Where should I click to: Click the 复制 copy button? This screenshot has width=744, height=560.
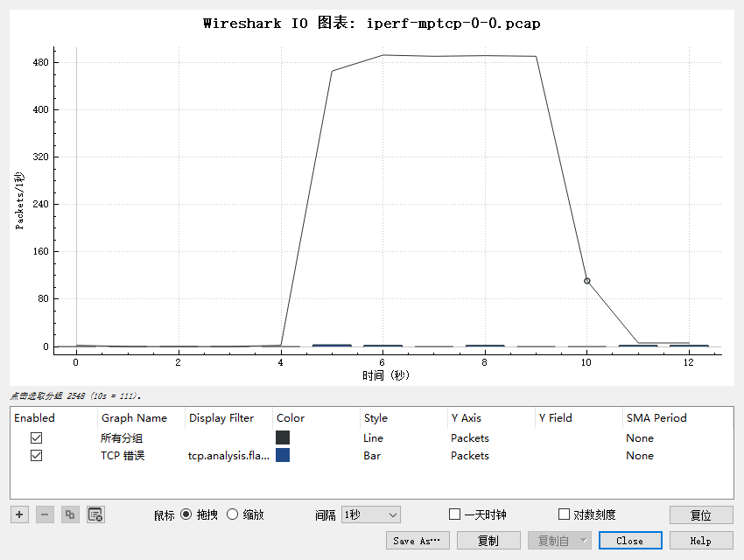(x=488, y=541)
